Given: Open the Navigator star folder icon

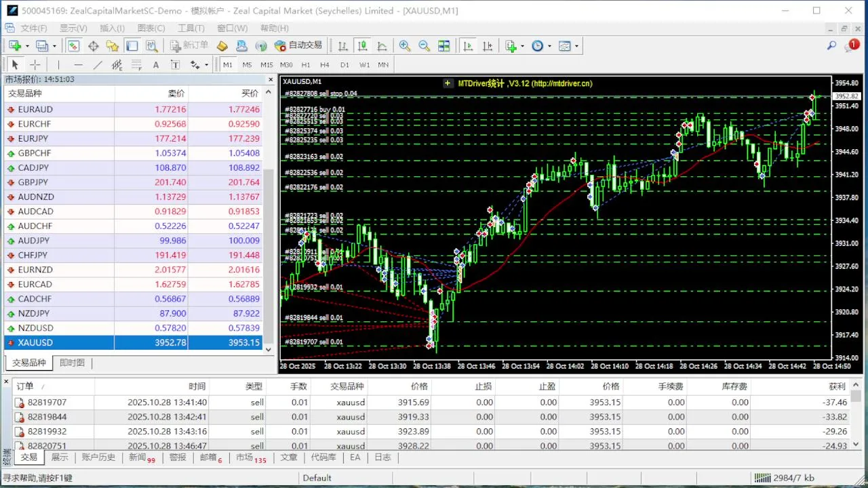Looking at the screenshot, I should 113,46.
